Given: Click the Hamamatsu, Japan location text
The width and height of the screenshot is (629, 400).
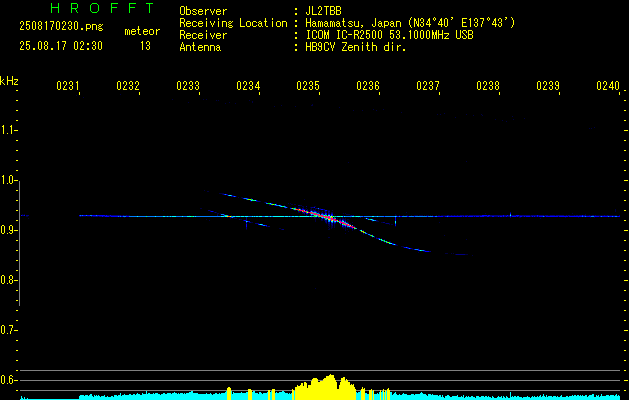Looking at the screenshot, I should pyautogui.click(x=410, y=23).
